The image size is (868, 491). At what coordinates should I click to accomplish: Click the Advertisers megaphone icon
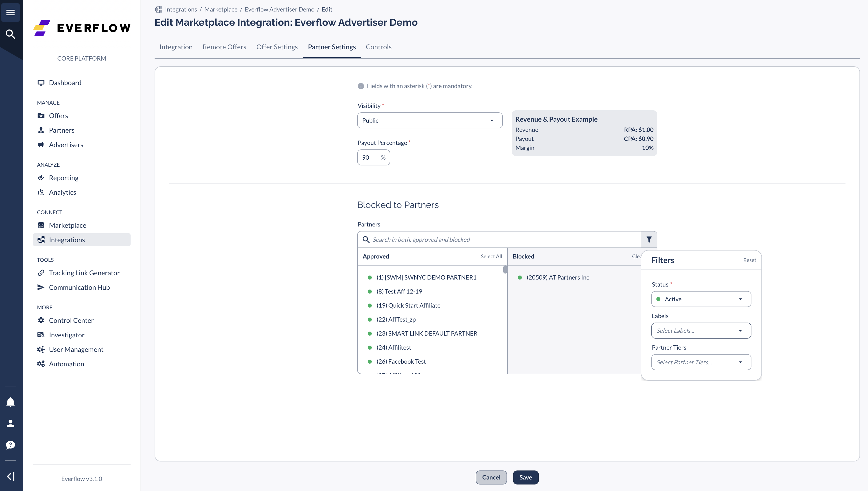pos(41,145)
